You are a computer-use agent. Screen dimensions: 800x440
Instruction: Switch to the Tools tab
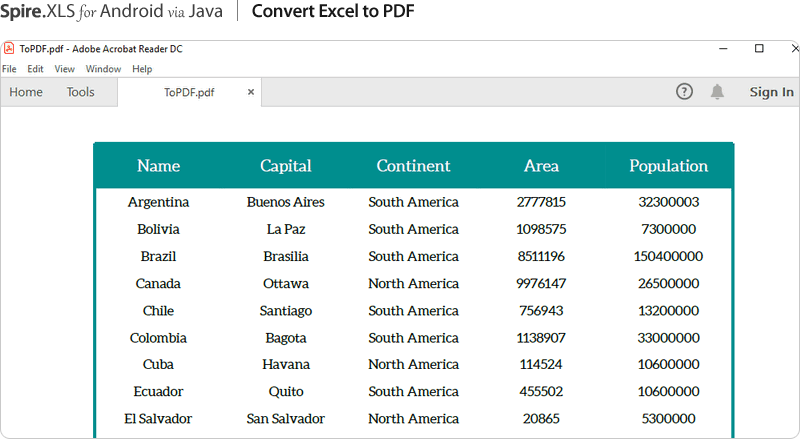80,92
